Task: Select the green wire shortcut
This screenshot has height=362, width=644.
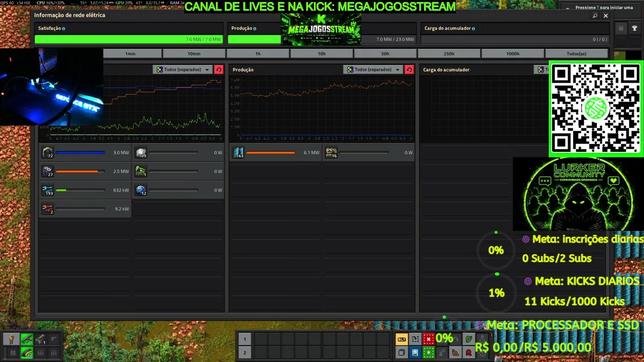Action: (x=468, y=339)
